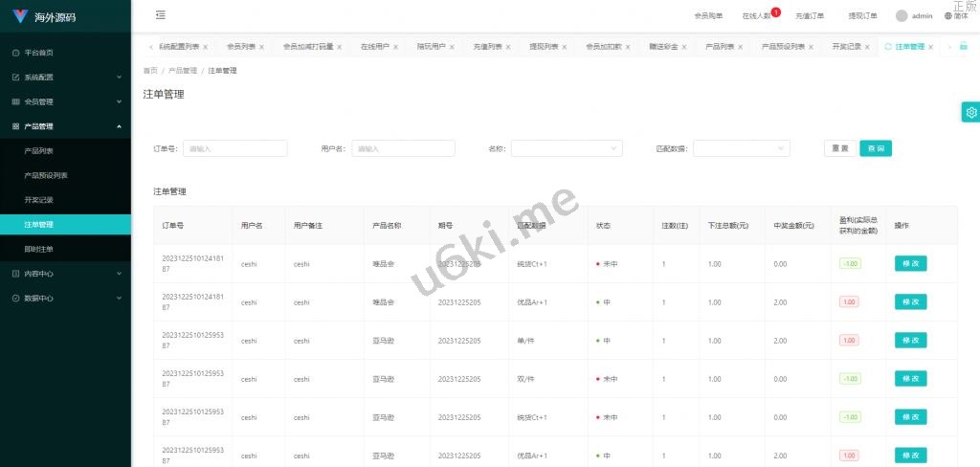Click the sidebar collapse hamburger icon
980x467 pixels.
(160, 15)
